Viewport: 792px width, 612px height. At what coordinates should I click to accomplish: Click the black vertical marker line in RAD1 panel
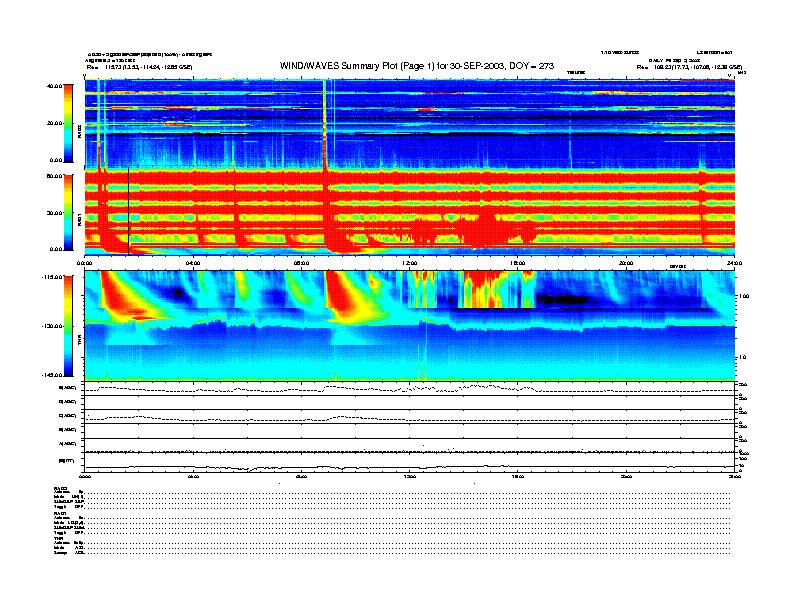(x=129, y=212)
